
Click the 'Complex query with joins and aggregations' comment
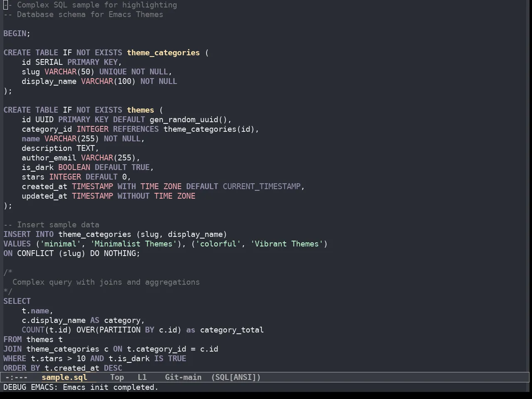106,282
